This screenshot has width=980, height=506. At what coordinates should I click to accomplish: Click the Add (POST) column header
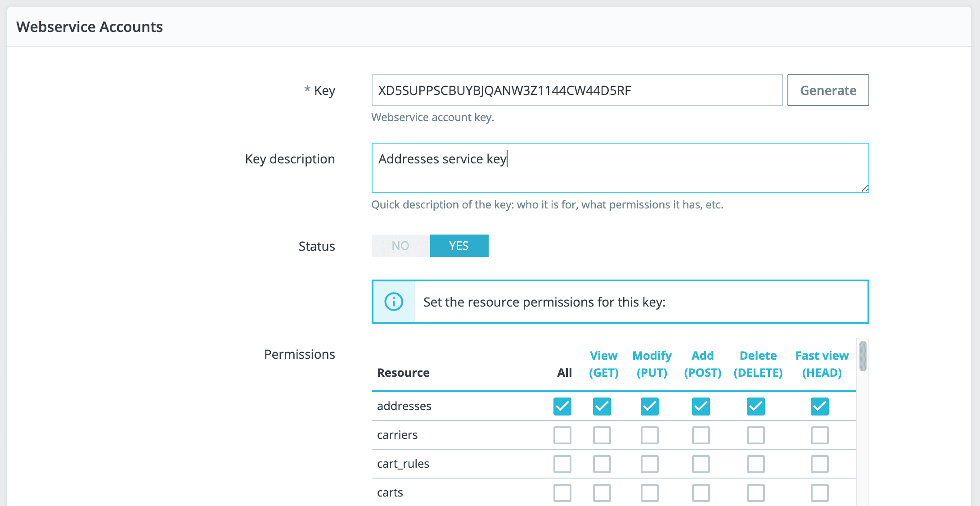[702, 364]
